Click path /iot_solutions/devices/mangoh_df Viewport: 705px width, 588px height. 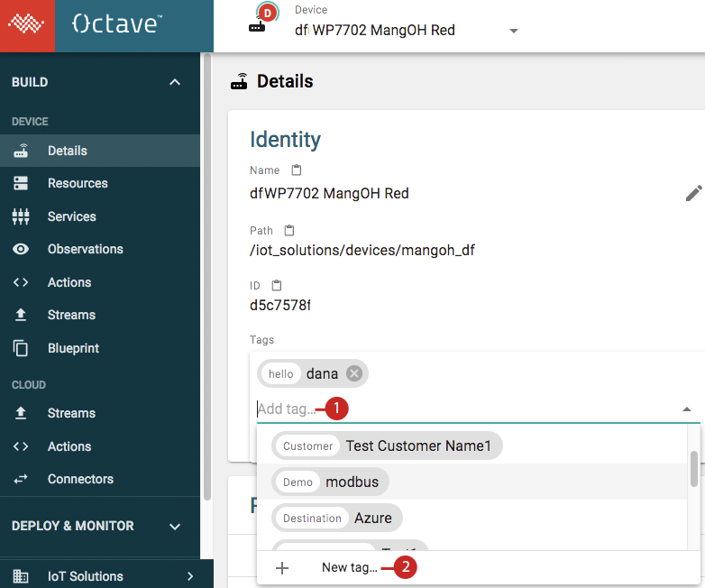[x=362, y=250]
